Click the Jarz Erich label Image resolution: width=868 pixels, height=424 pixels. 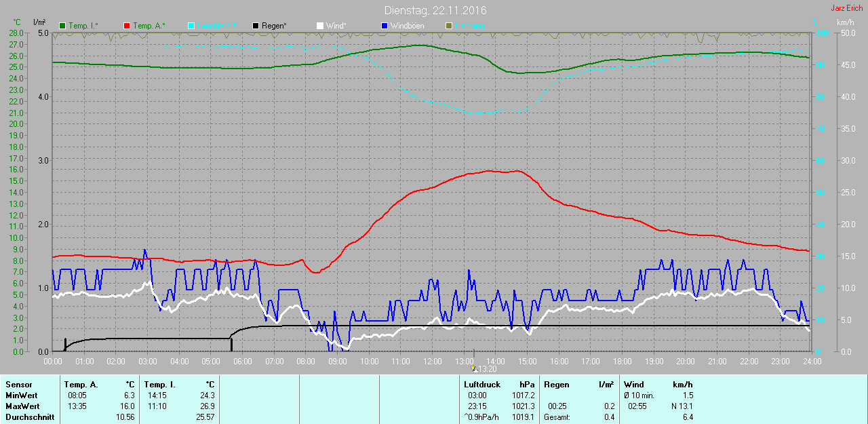pos(846,8)
